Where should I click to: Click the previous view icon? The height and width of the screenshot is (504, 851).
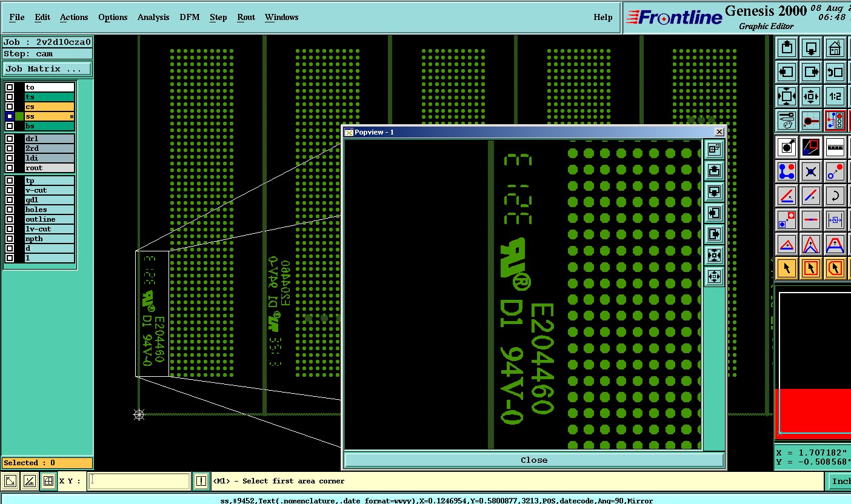pyautogui.click(x=835, y=71)
